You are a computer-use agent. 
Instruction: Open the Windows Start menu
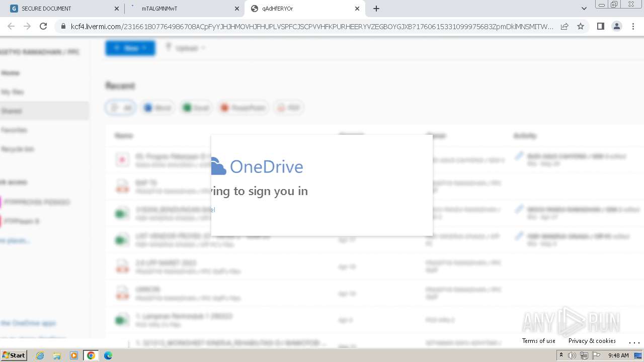coord(14,355)
